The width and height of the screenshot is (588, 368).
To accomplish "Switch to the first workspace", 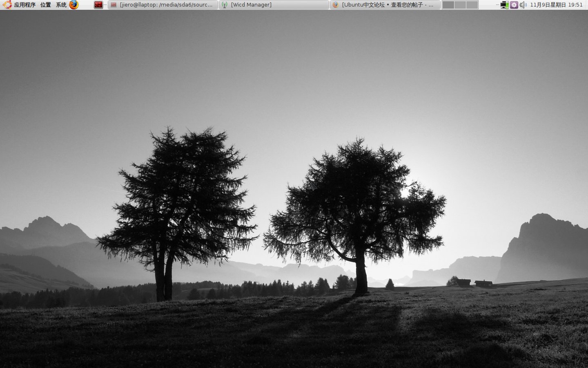I will coord(448,5).
